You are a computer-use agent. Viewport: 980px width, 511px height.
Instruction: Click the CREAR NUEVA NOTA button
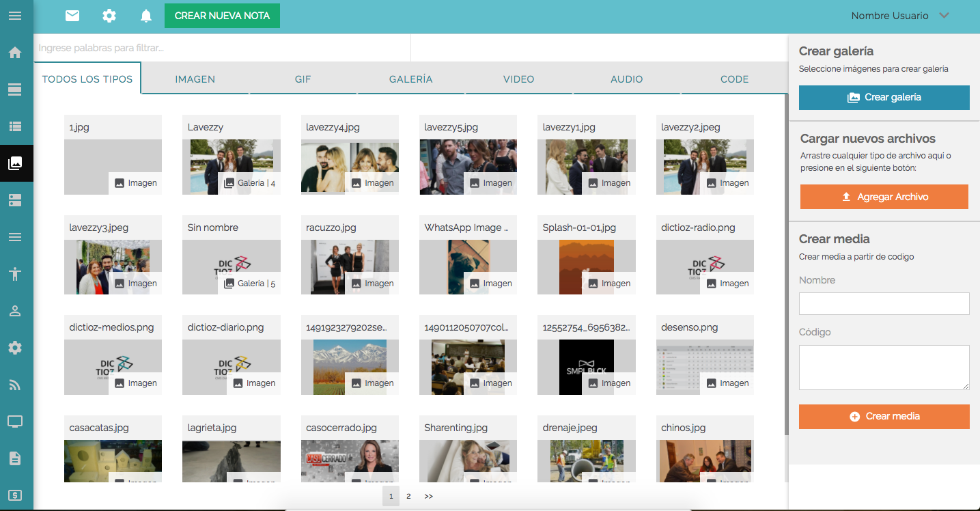(221, 14)
